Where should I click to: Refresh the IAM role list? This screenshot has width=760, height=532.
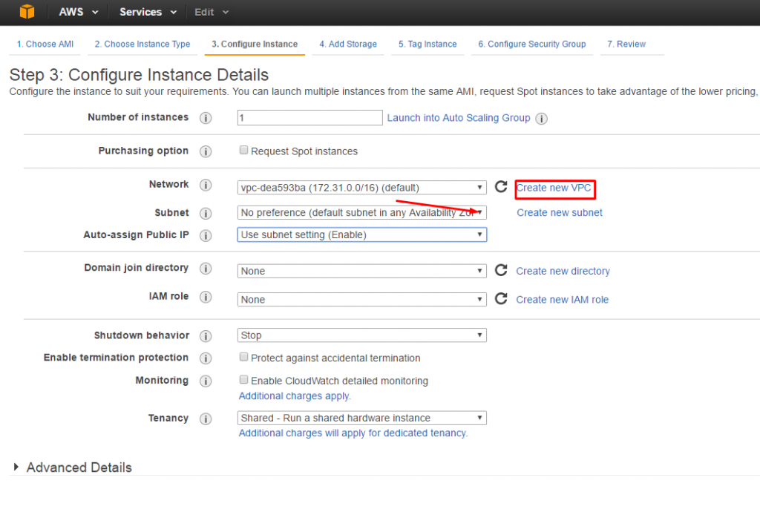(x=500, y=299)
